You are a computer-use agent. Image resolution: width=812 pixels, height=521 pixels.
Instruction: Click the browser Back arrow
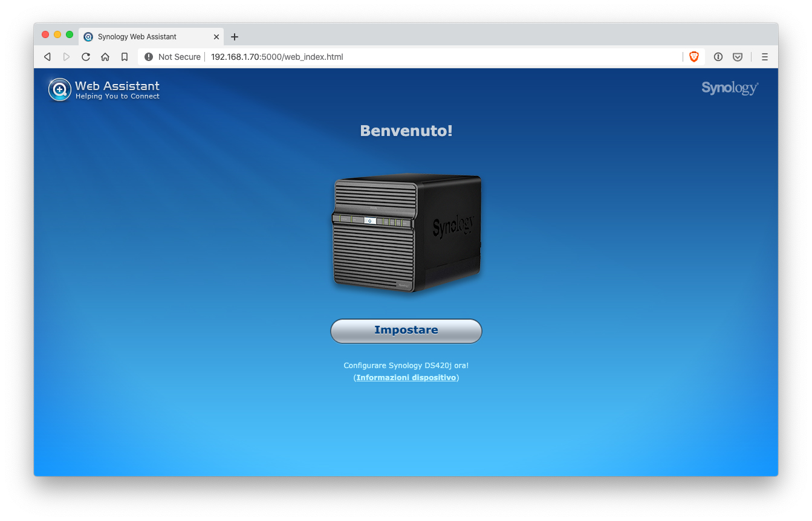click(x=47, y=57)
